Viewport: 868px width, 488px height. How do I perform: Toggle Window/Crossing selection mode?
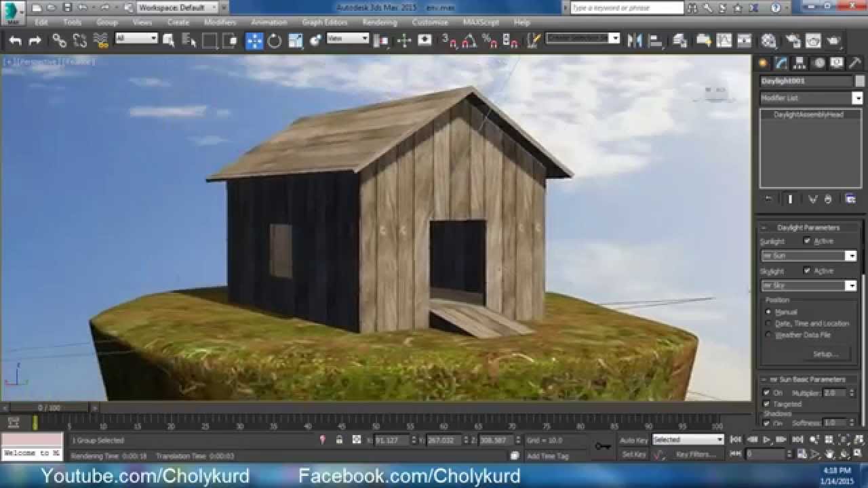pos(230,41)
